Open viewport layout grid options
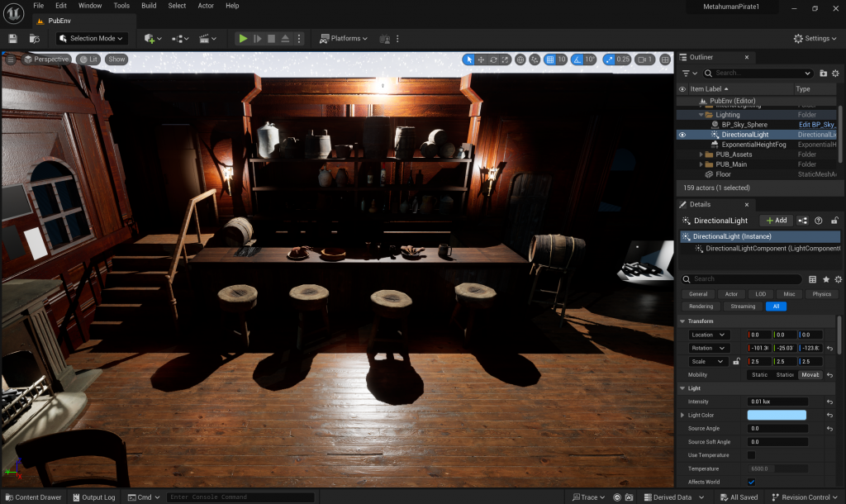The height and width of the screenshot is (504, 846). coord(665,59)
